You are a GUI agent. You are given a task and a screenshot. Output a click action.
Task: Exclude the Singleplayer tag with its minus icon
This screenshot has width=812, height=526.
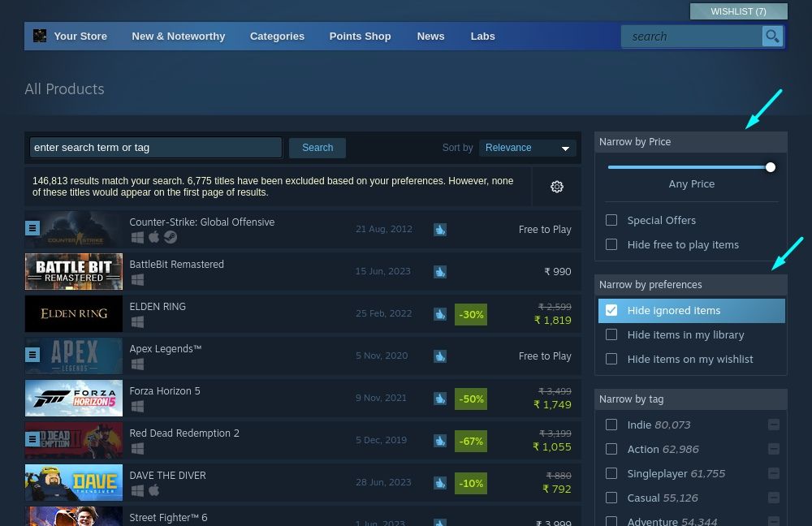pos(774,473)
